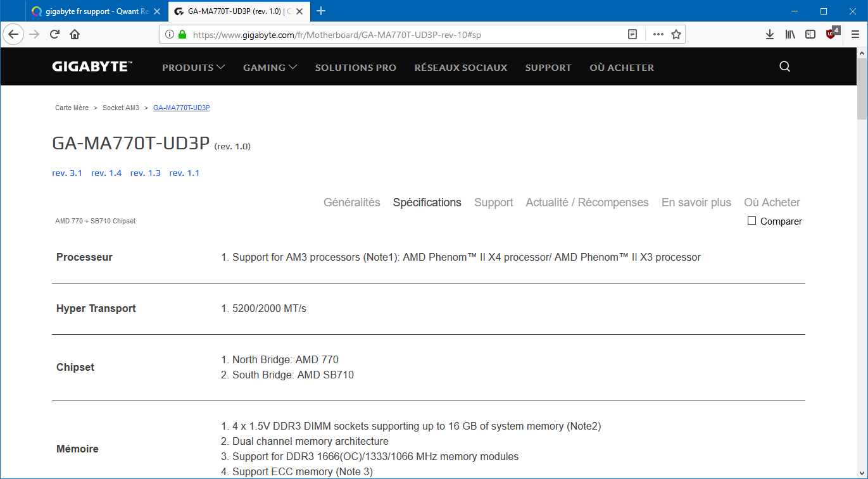Click the GA-MA770T-UD3P breadcrumb link
The image size is (868, 479).
(182, 108)
